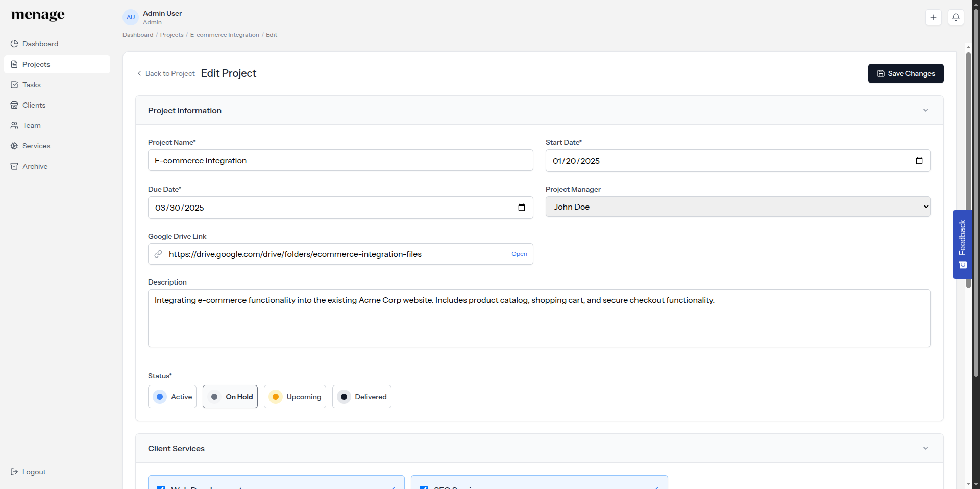Viewport: 980px width, 489px height.
Task: Open Services via its sidebar icon
Action: [14, 146]
